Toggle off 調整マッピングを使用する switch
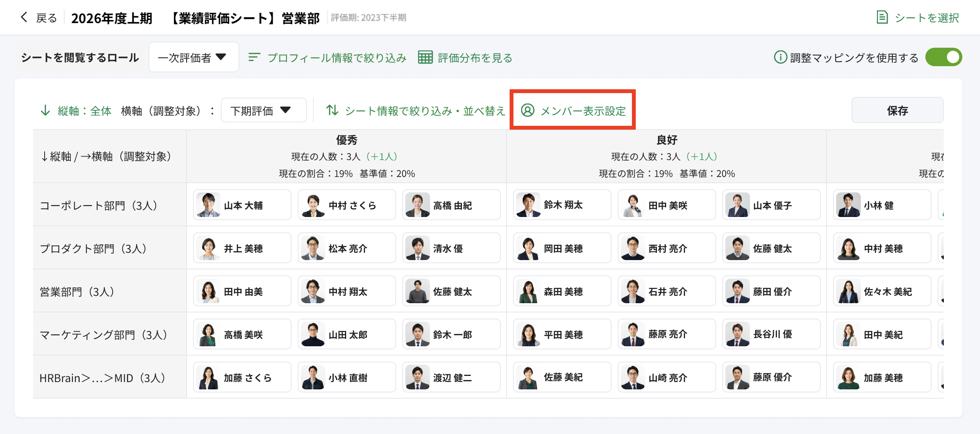Image resolution: width=980 pixels, height=434 pixels. point(943,57)
